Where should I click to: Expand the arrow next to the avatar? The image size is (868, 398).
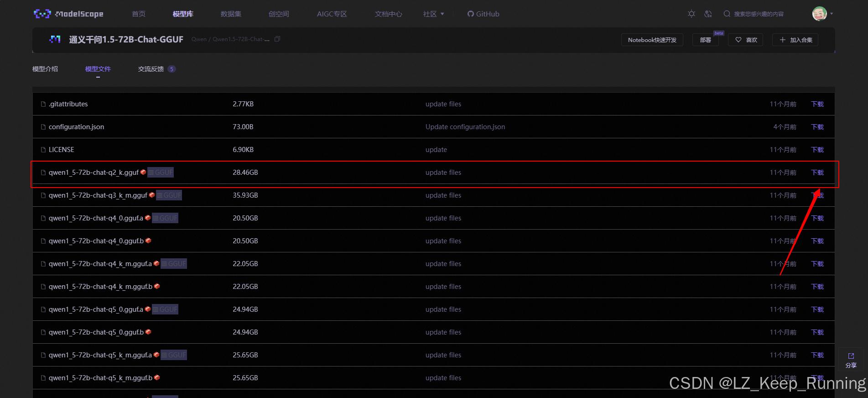832,14
